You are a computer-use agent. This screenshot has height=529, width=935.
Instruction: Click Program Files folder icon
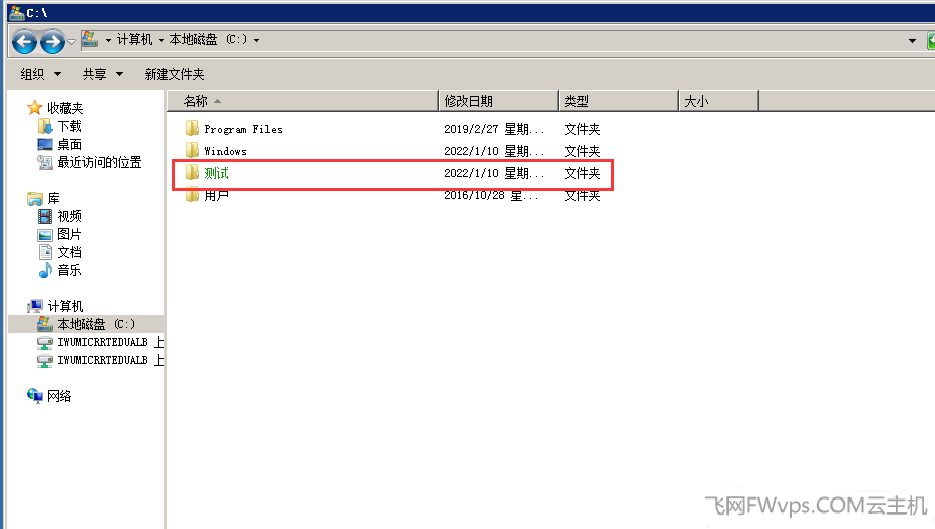click(192, 128)
